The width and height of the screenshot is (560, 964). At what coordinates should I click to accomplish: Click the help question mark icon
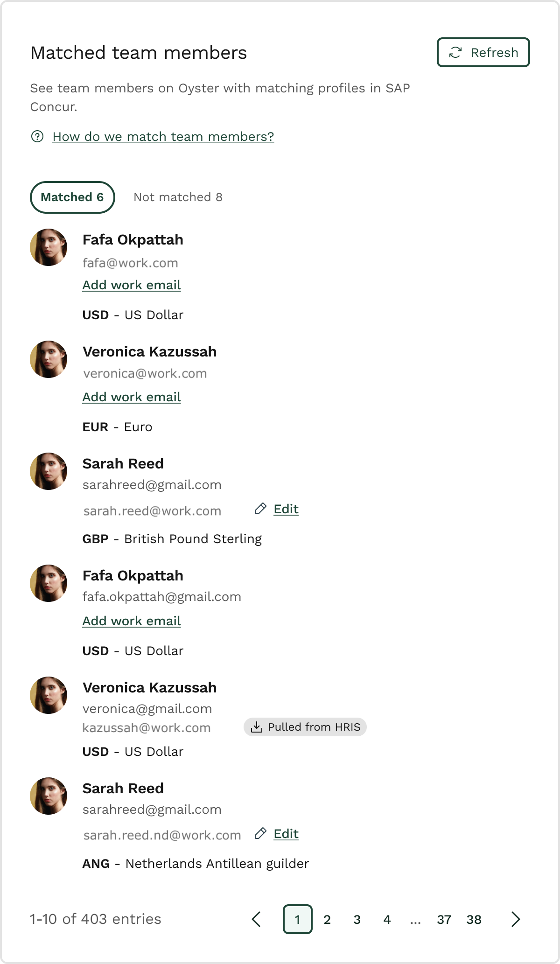[x=37, y=136]
